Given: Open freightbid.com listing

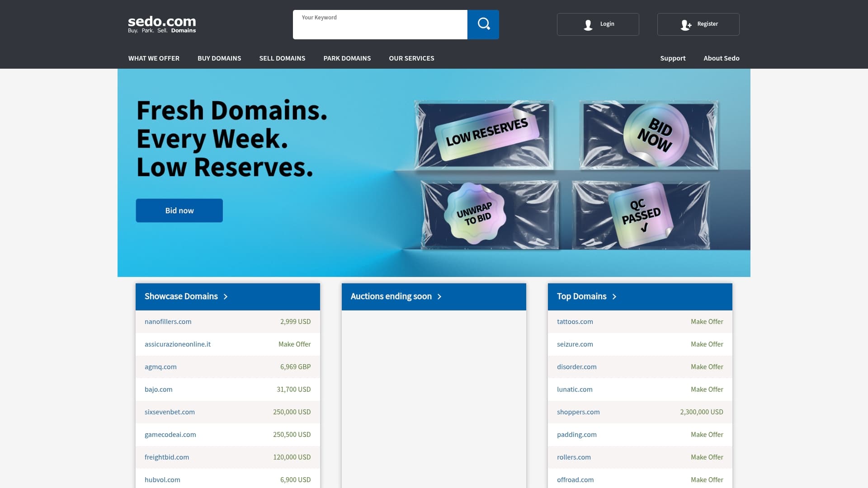Looking at the screenshot, I should pos(167,457).
